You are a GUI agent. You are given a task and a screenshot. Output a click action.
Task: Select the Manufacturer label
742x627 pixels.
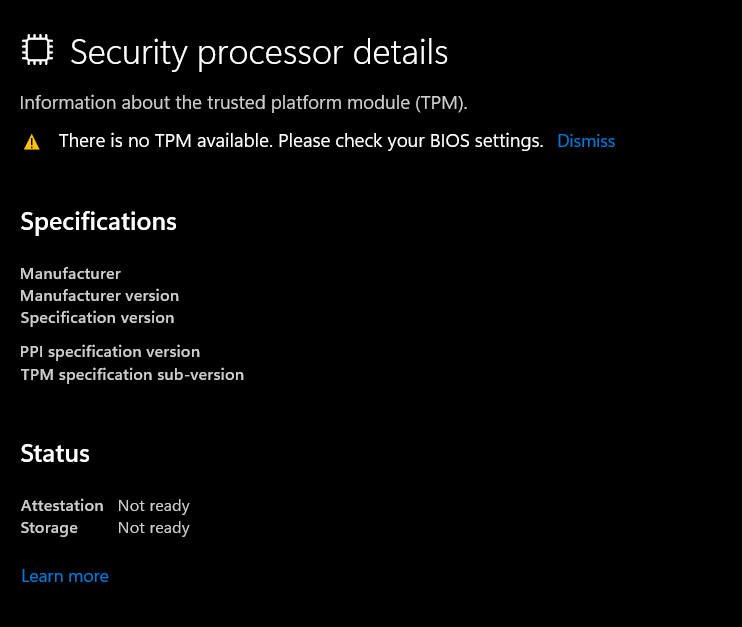[x=70, y=273]
